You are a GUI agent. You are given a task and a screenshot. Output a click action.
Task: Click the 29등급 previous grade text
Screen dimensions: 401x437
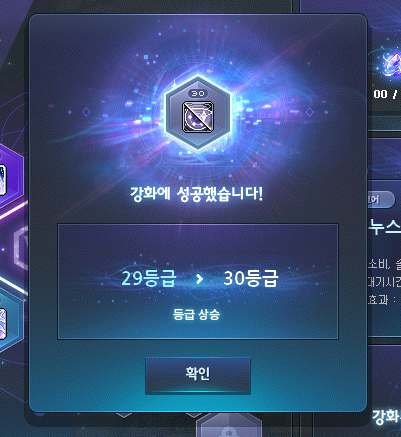(x=148, y=279)
